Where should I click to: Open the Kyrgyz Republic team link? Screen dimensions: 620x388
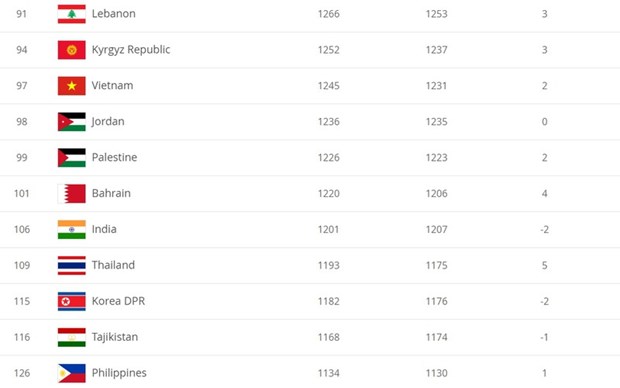131,50
